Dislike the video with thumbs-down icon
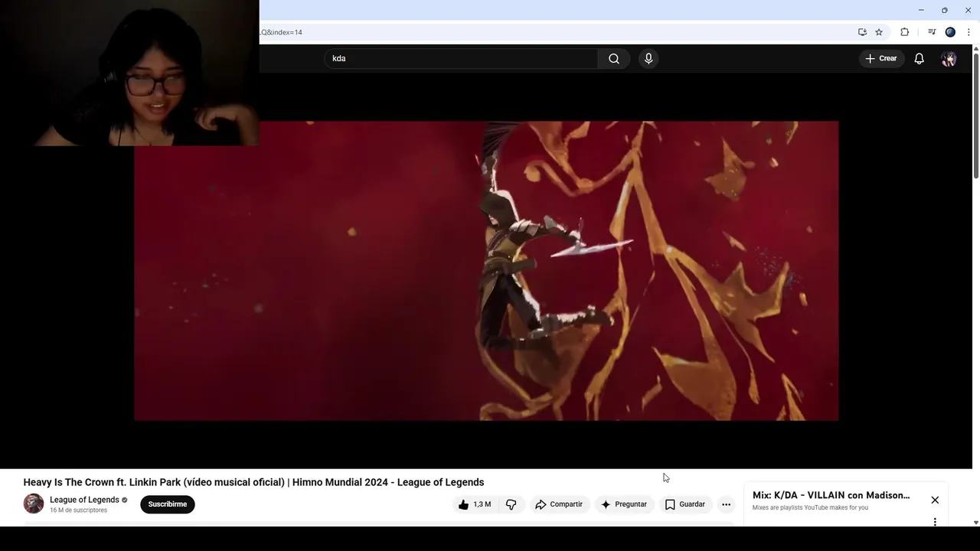 (511, 504)
